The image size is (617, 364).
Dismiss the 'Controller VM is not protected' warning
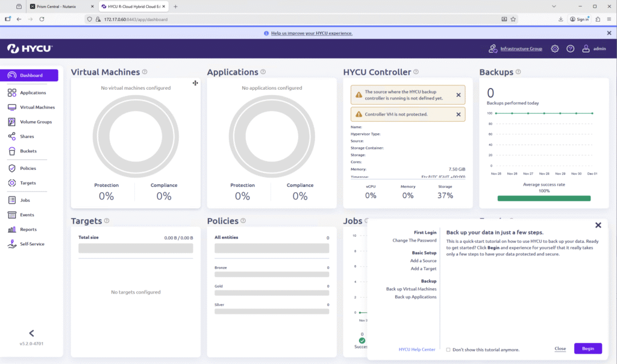(x=458, y=114)
